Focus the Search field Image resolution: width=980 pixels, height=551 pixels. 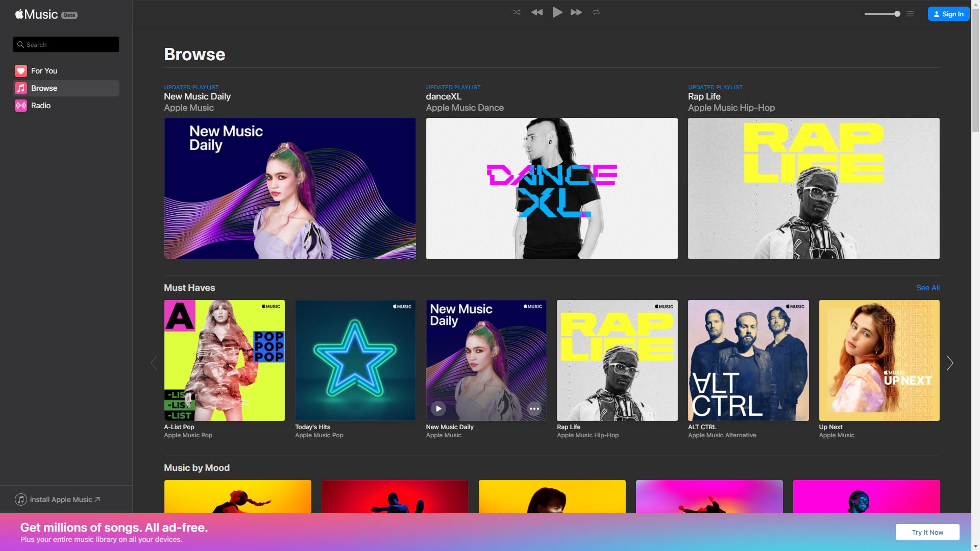tap(66, 44)
